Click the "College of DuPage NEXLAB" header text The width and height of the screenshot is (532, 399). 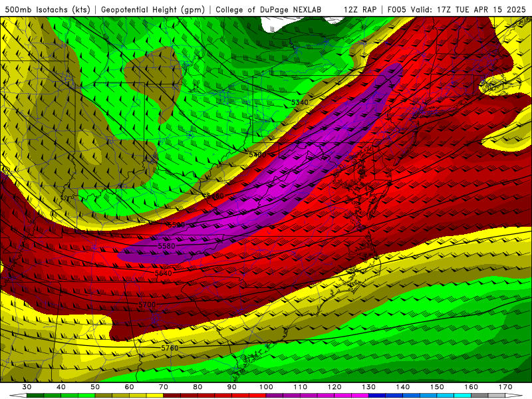click(x=269, y=9)
